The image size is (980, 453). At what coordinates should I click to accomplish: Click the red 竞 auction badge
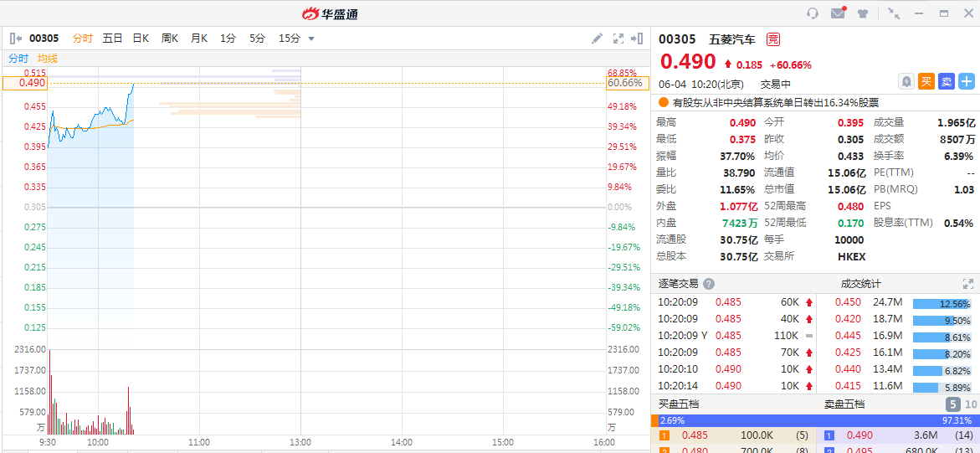[773, 39]
